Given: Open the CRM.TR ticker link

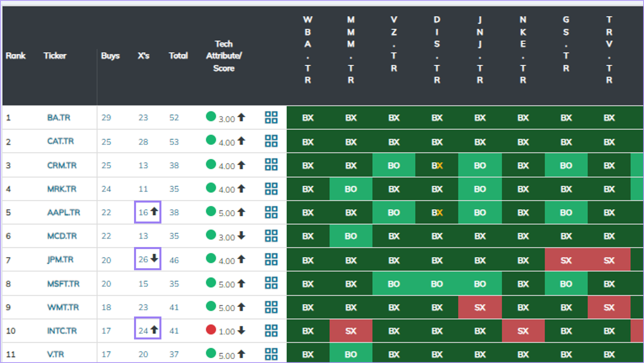Looking at the screenshot, I should click(61, 165).
